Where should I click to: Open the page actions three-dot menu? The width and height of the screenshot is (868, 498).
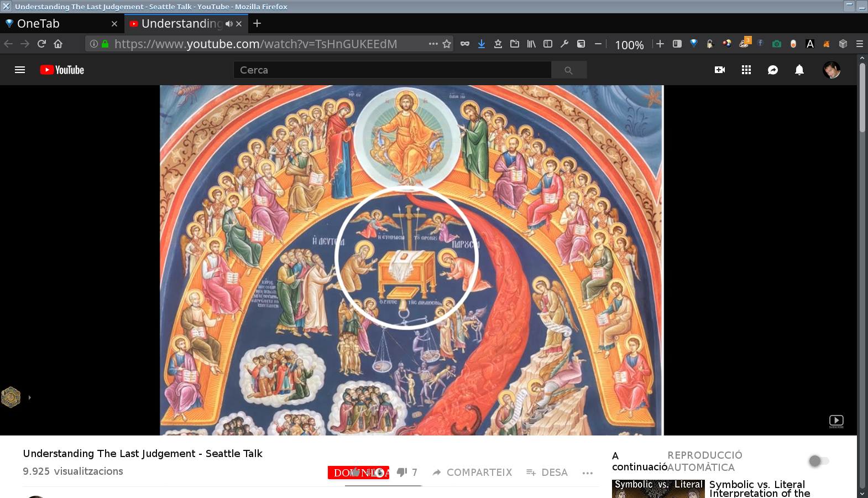[x=433, y=44]
